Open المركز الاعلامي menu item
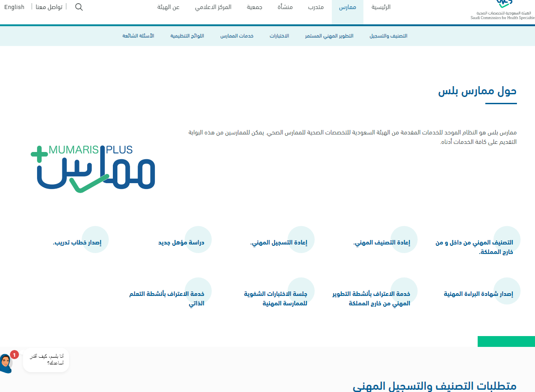This screenshot has height=392, width=535. (x=213, y=7)
